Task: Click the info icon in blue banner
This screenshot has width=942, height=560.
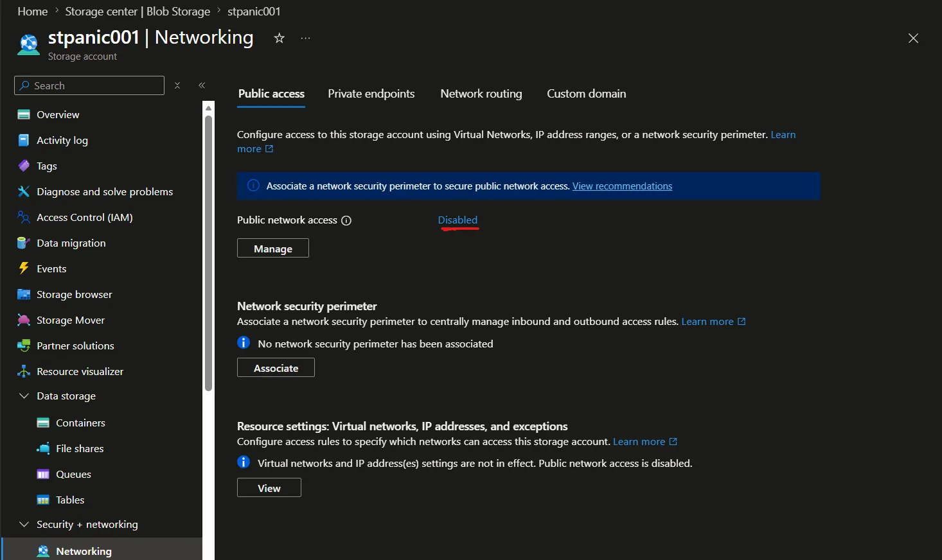Action: click(x=253, y=186)
